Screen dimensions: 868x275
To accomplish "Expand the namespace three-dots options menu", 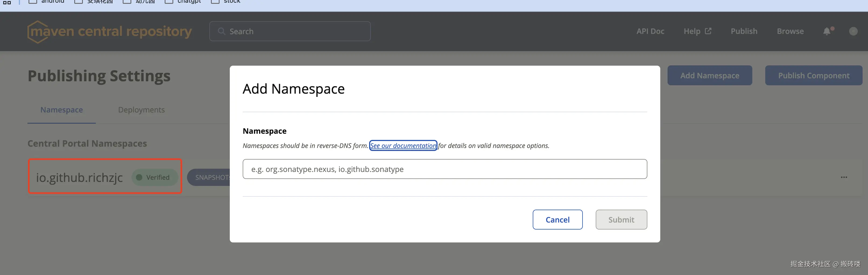I will (844, 177).
